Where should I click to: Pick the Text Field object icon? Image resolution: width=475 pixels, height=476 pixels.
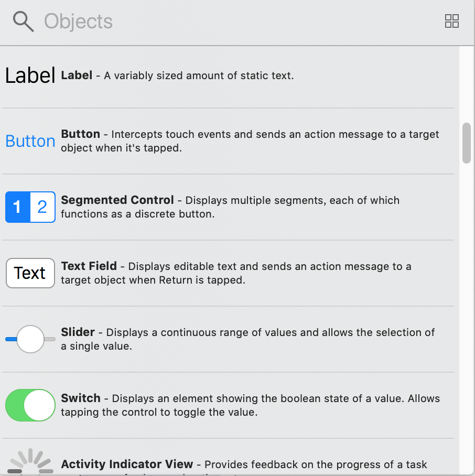pos(30,273)
